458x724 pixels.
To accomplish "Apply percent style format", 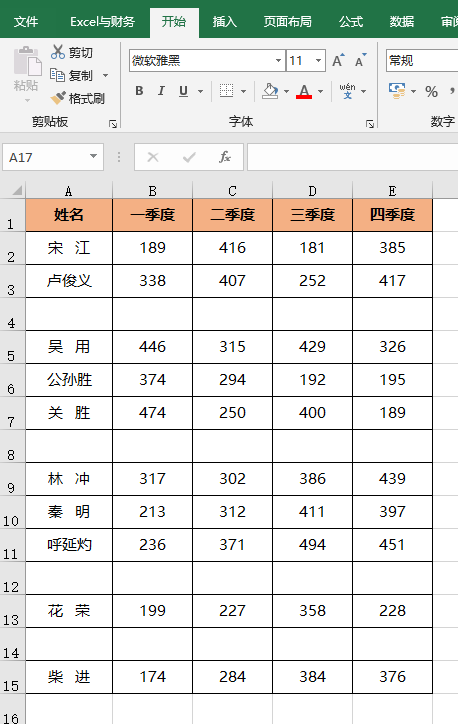I will (x=432, y=91).
